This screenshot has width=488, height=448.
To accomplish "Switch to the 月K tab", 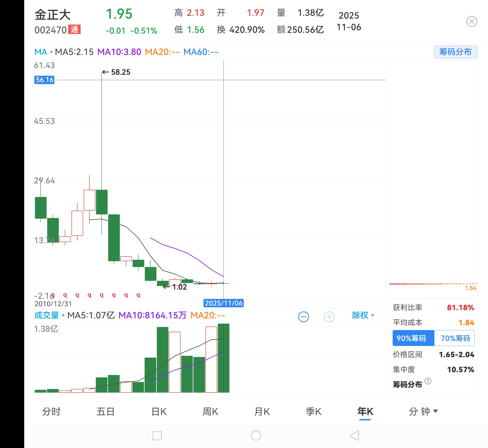I will pyautogui.click(x=262, y=411).
